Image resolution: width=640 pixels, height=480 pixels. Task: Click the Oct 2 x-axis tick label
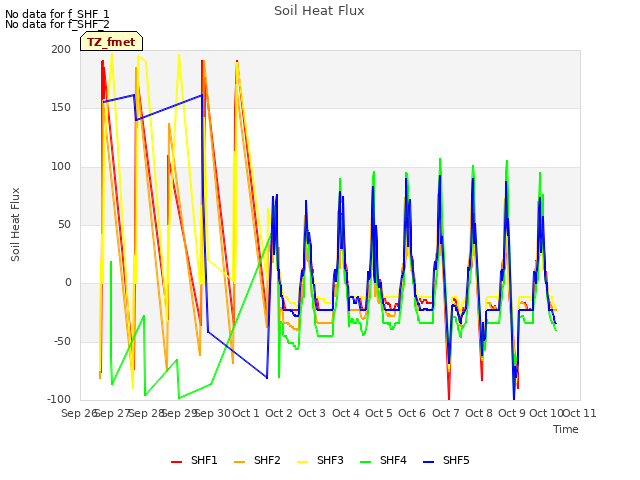pyautogui.click(x=279, y=413)
